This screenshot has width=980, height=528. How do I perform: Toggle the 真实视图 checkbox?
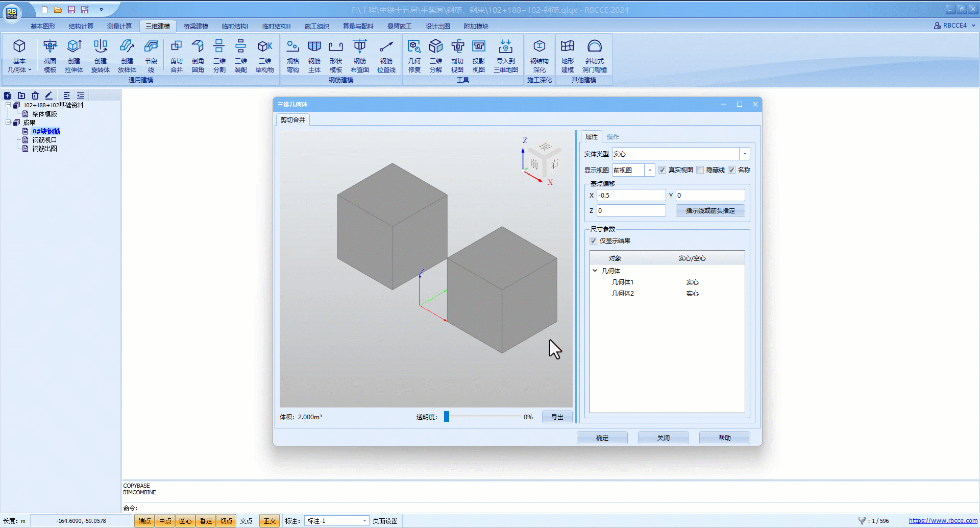click(662, 170)
